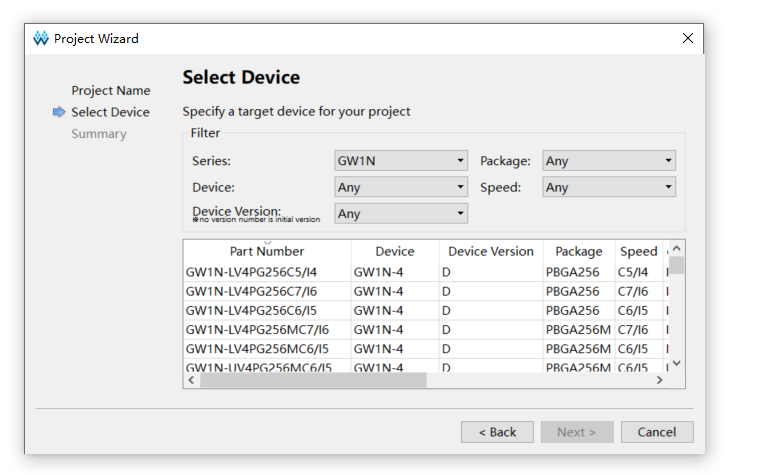Open the Package filter dropdown
Screen dimensions: 760x475
pyautogui.click(x=609, y=160)
